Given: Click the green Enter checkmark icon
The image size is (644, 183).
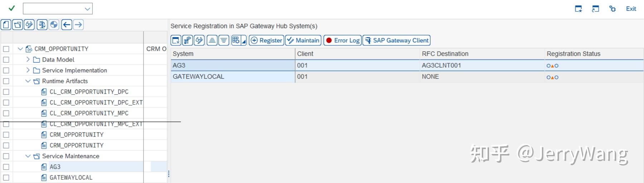Looking at the screenshot, I should [12, 8].
